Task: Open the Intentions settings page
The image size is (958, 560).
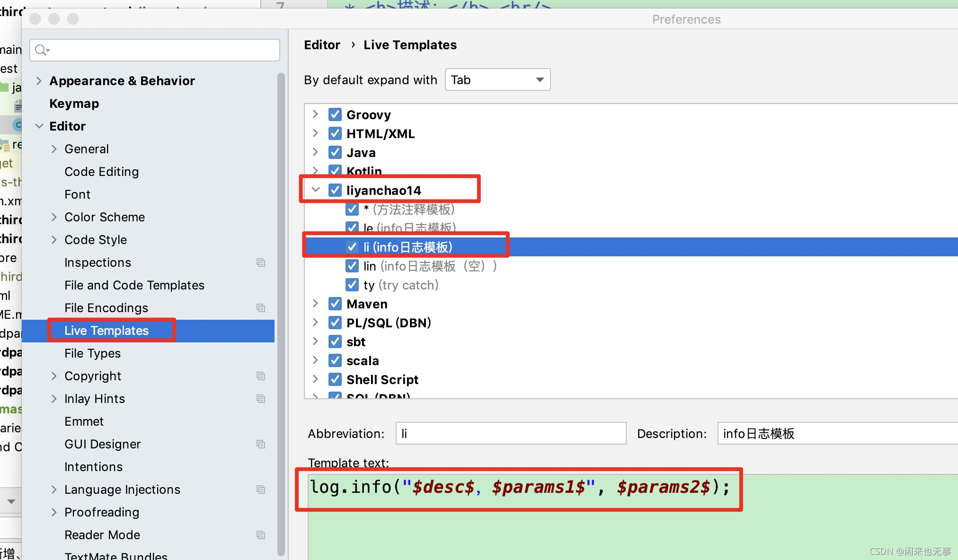Action: (x=93, y=467)
